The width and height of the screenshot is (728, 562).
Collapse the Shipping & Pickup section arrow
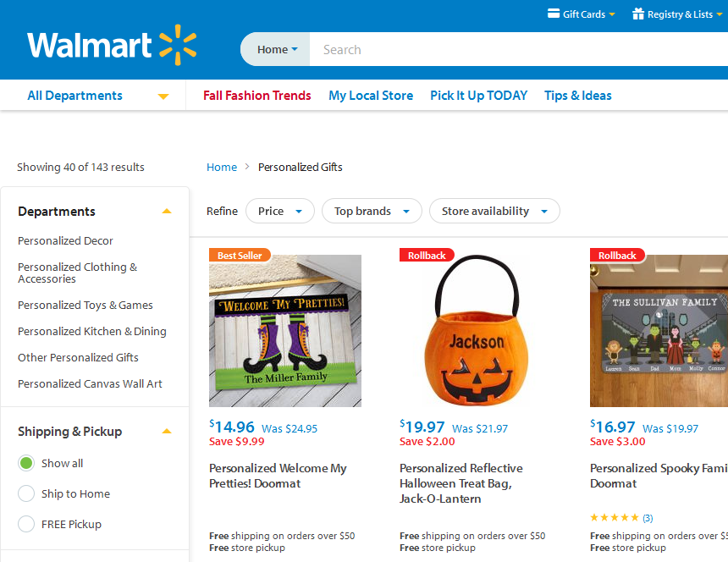(x=167, y=432)
